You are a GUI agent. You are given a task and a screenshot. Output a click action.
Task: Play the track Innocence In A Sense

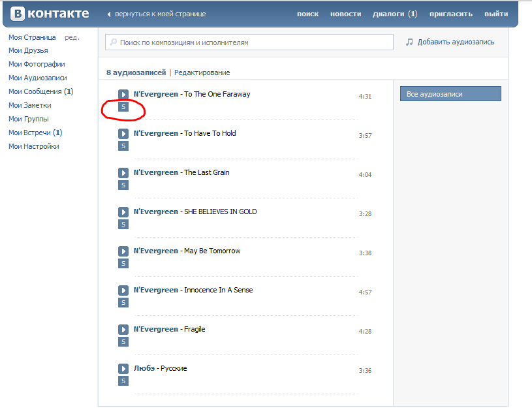123,290
